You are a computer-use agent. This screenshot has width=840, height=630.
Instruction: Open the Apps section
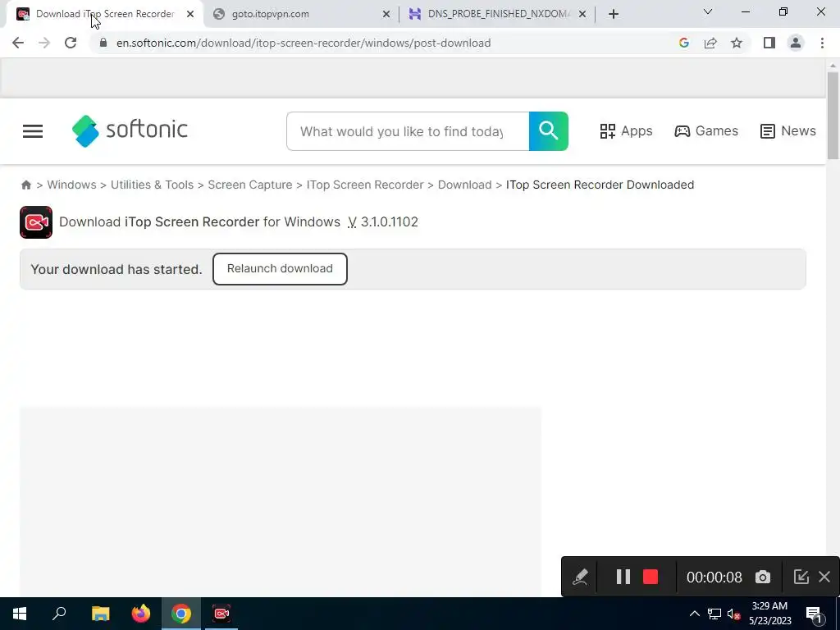[626, 131]
